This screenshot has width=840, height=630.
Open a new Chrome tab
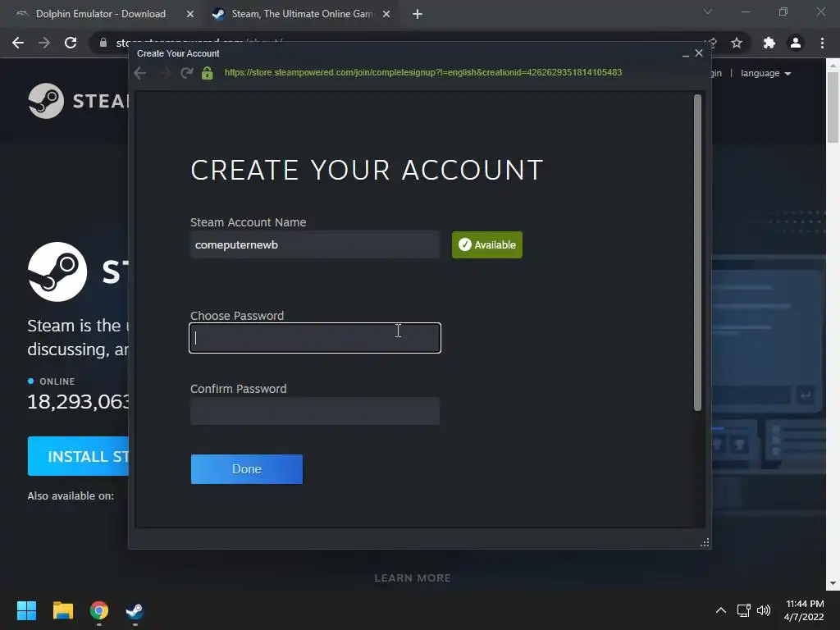(418, 14)
